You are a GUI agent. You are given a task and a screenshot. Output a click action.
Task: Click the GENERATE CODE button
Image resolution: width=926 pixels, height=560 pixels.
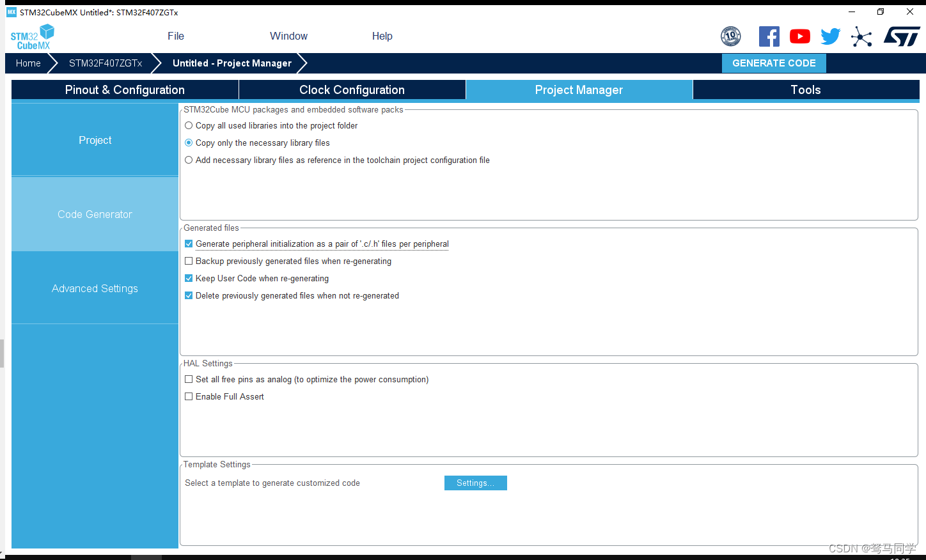(x=774, y=63)
